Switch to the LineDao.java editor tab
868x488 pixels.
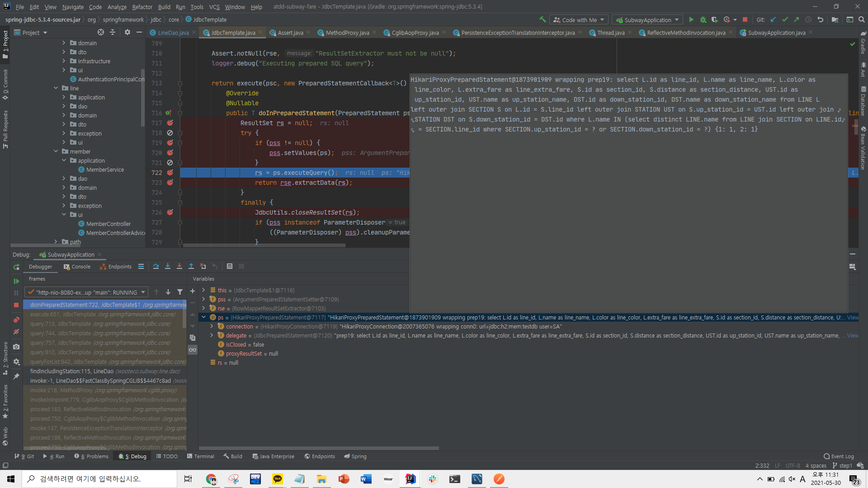(173, 33)
